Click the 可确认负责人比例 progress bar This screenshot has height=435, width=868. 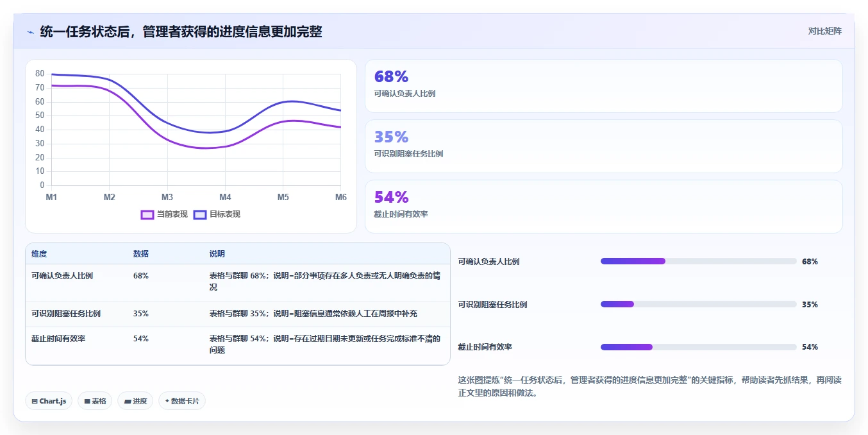coord(698,261)
